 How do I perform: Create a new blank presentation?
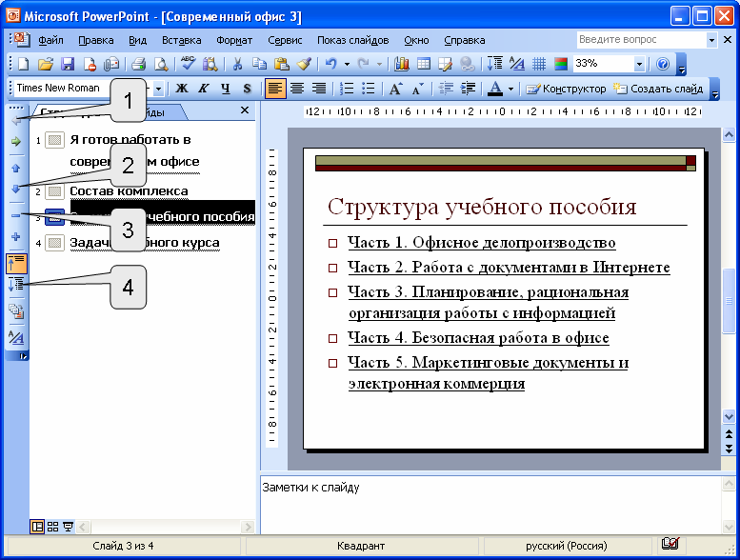point(23,64)
